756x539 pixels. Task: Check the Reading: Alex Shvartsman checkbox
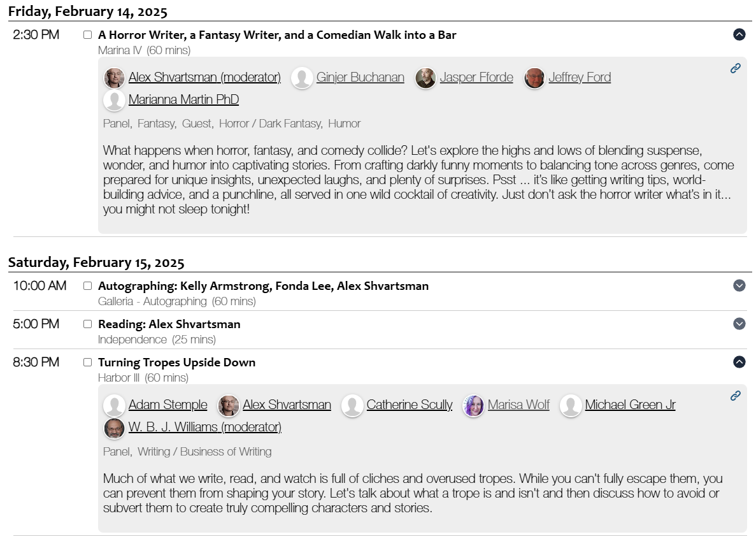(x=88, y=324)
